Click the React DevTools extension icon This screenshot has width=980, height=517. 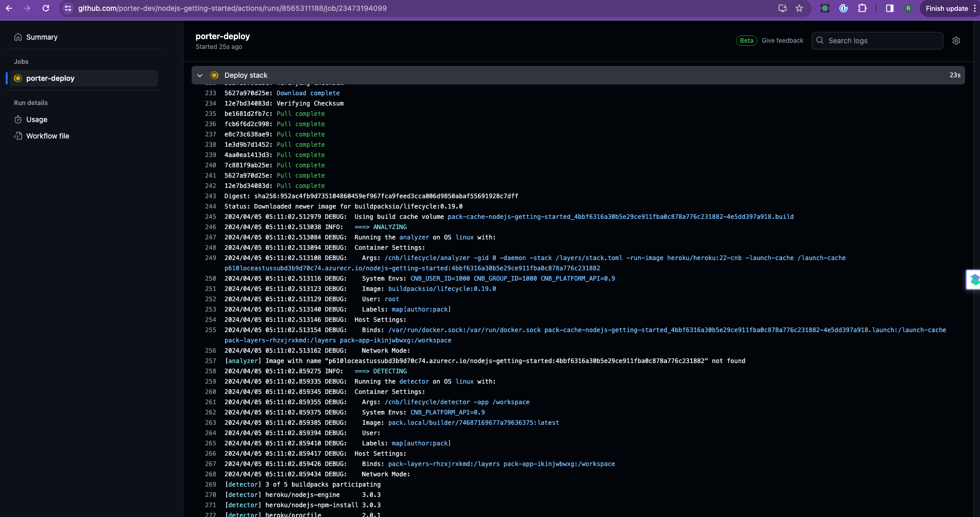[824, 8]
